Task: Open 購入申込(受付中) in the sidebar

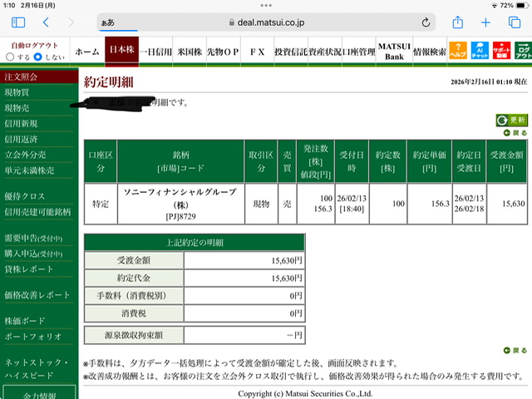Action: click(x=33, y=254)
